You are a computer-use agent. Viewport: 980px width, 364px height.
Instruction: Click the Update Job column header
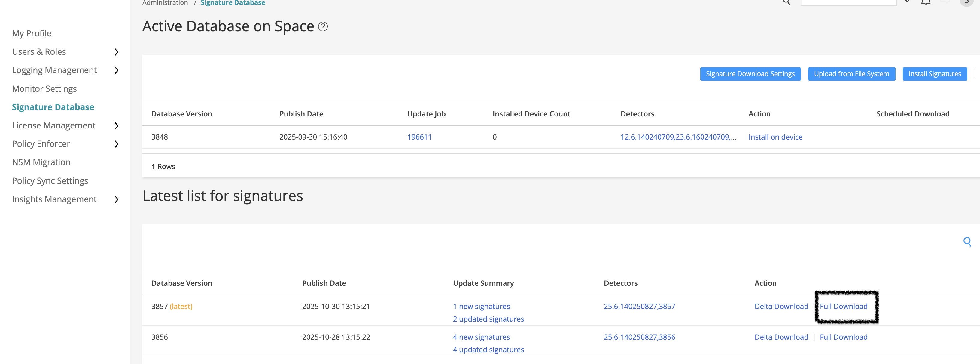pyautogui.click(x=426, y=114)
